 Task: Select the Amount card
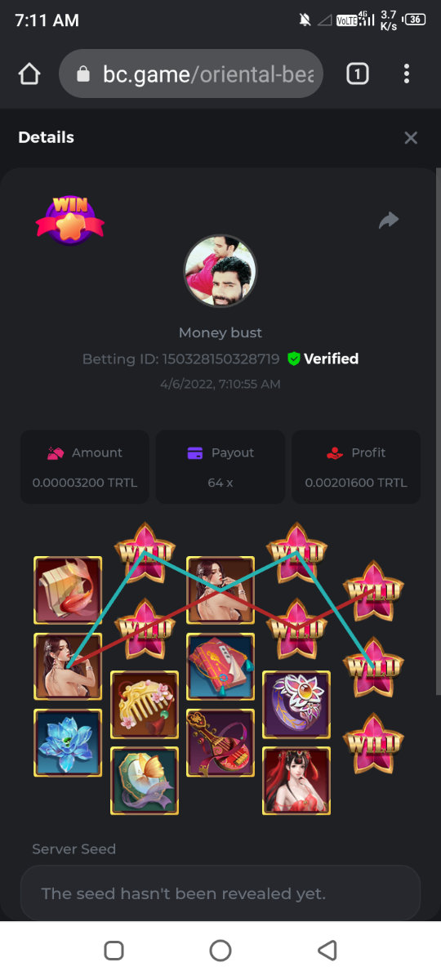coord(85,467)
